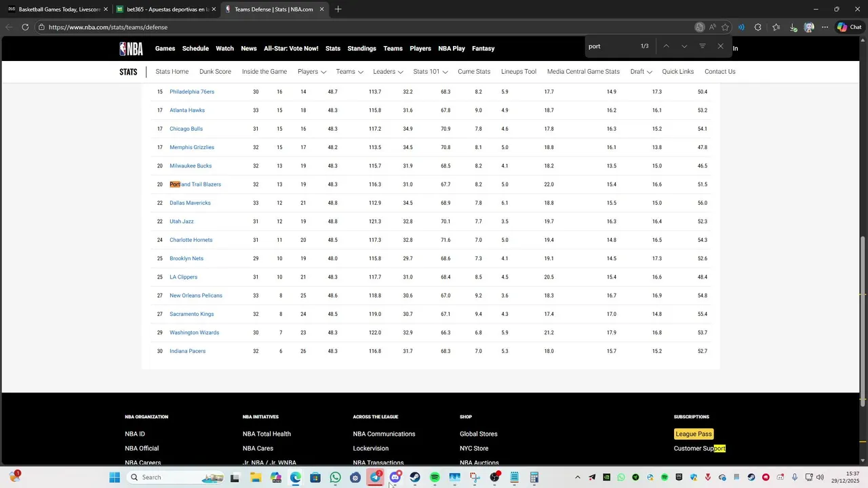Go to previous find result arrow

(666, 46)
